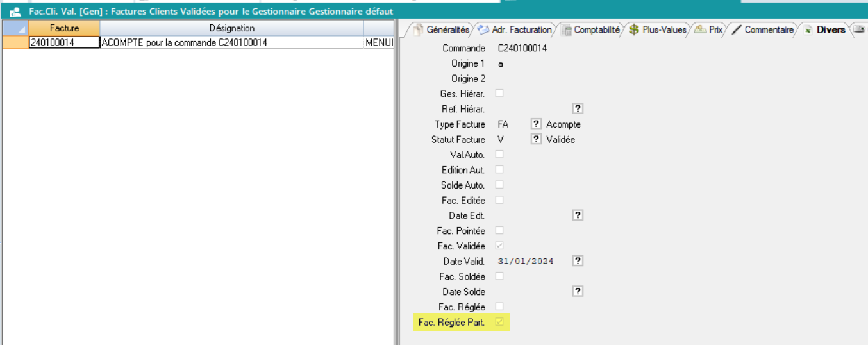Check the Val.Auto. checkbox

pos(499,155)
